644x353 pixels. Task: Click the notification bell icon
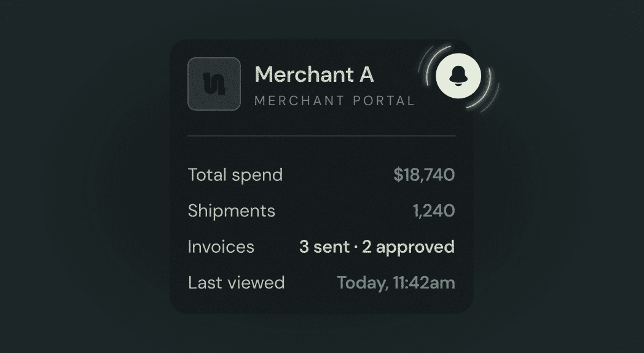[458, 76]
